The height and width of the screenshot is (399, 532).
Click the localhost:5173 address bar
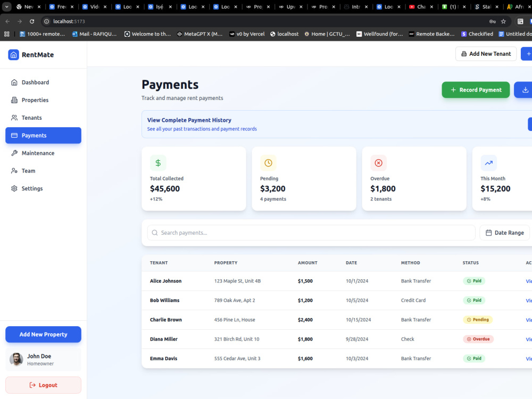coord(264,21)
